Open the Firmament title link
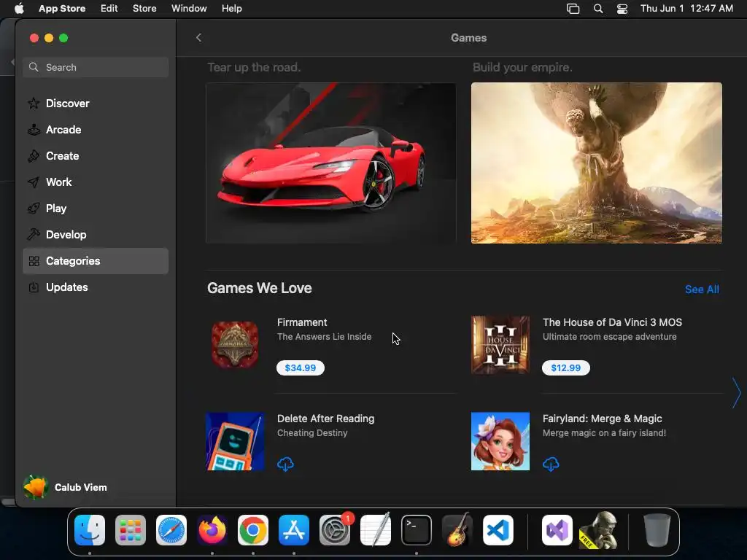 pos(302,322)
